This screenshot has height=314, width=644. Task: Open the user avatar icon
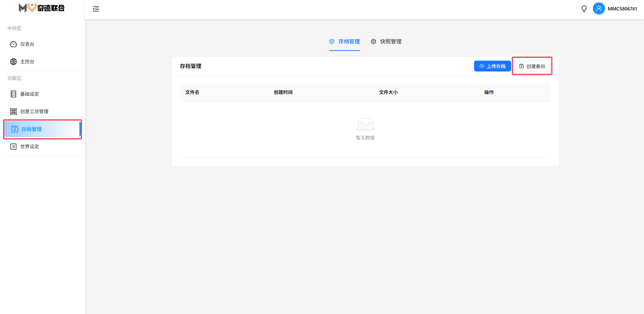pyautogui.click(x=599, y=8)
